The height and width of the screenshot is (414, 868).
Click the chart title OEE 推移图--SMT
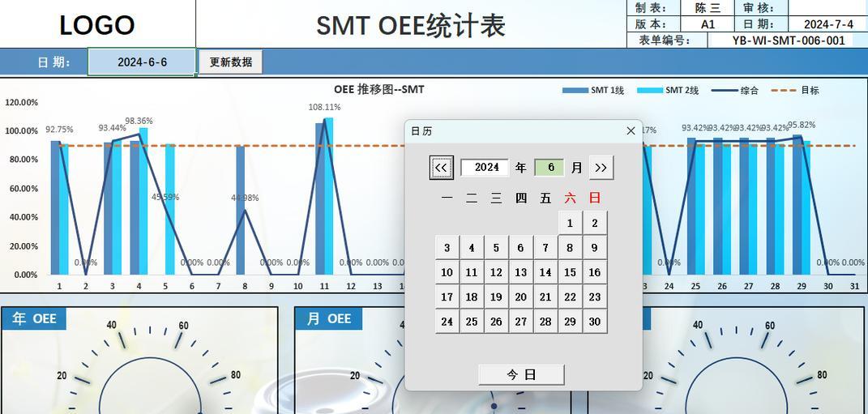[x=379, y=89]
